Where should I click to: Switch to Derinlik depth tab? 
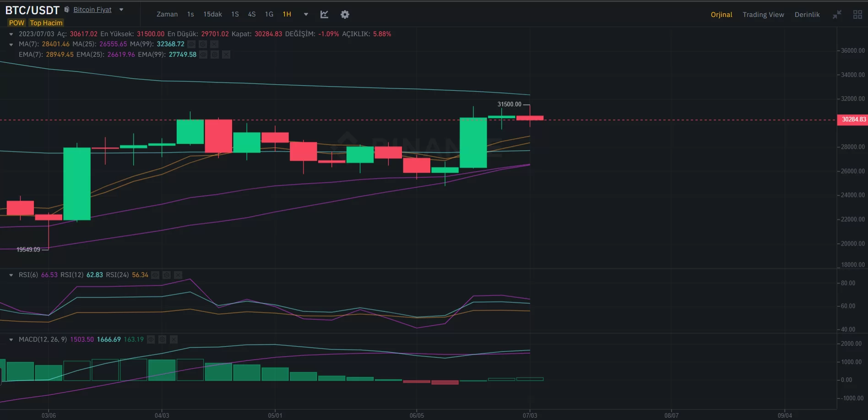[807, 15]
